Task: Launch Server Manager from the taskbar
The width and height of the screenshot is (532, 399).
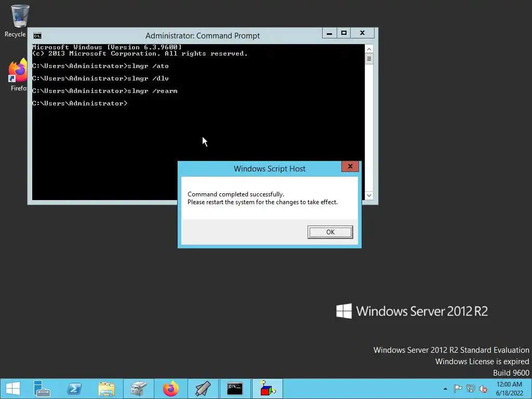Action: coord(42,389)
